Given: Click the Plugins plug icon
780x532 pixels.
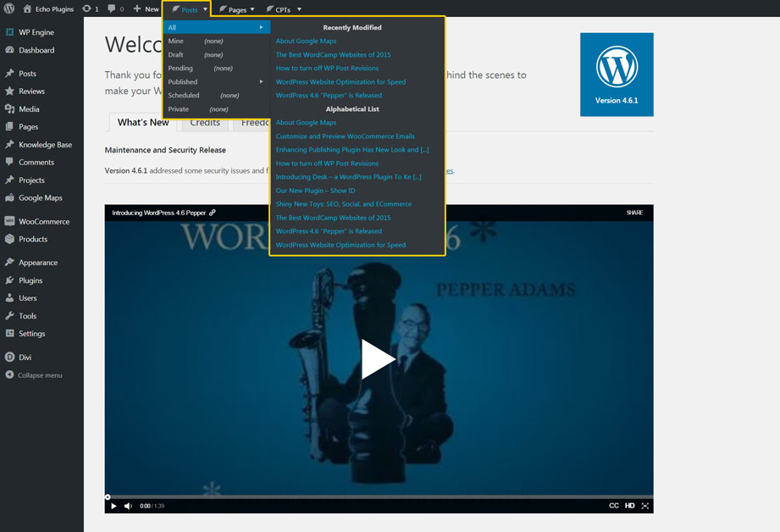Looking at the screenshot, I should 9,280.
